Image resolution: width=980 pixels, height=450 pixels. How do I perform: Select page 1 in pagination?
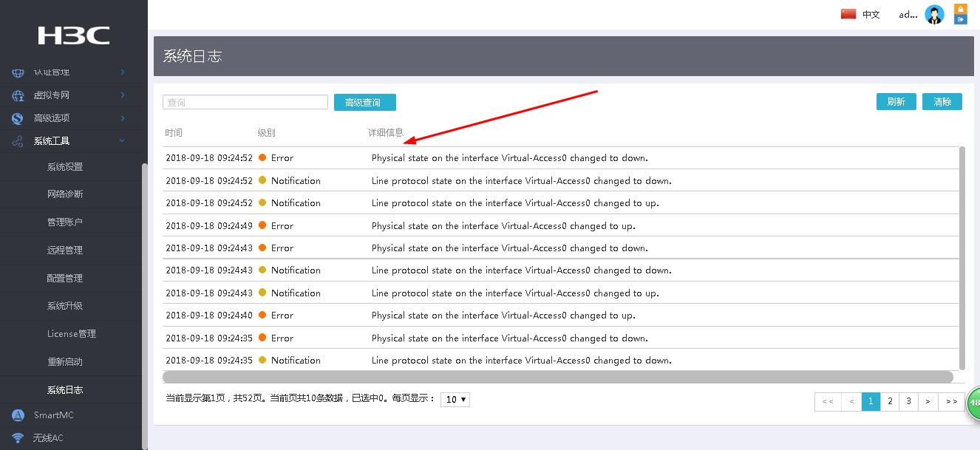click(x=871, y=401)
